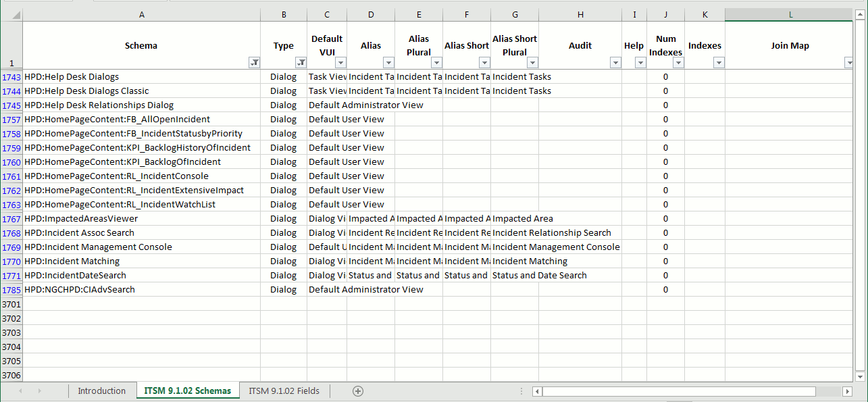This screenshot has width=868, height=402.
Task: Click the horizontal scrollbar right arrow
Action: 847,391
